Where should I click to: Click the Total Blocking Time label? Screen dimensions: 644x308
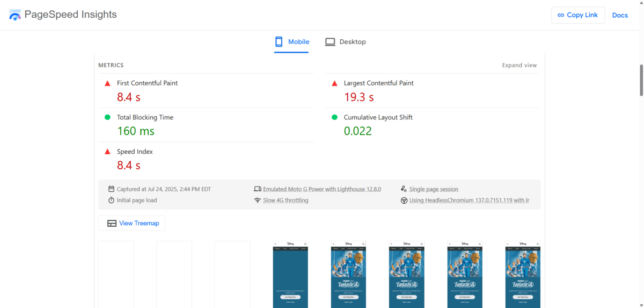tap(145, 117)
